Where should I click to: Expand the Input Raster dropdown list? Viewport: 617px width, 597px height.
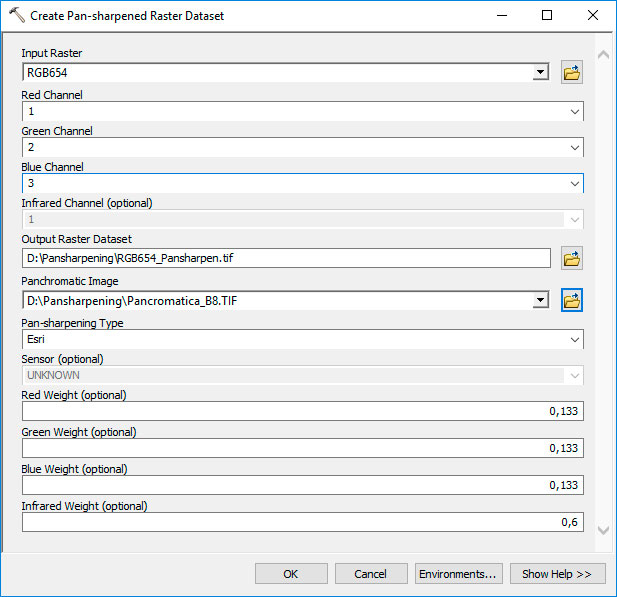[541, 72]
